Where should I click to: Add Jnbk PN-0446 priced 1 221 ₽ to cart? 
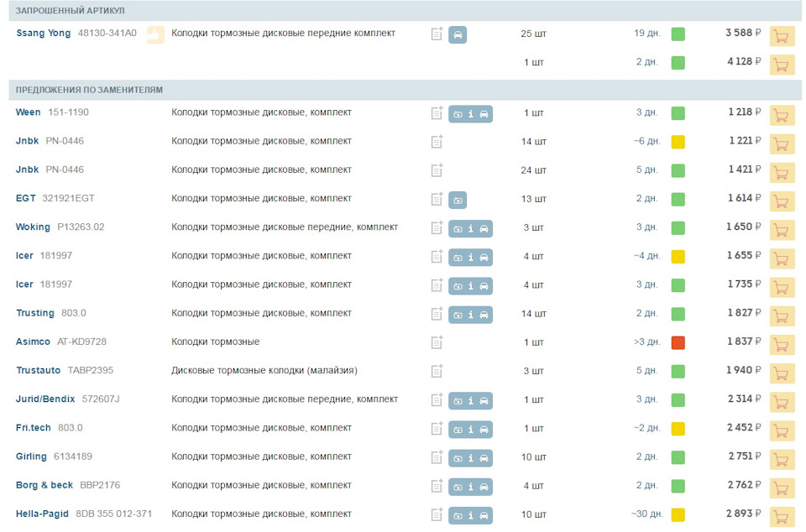(x=782, y=143)
